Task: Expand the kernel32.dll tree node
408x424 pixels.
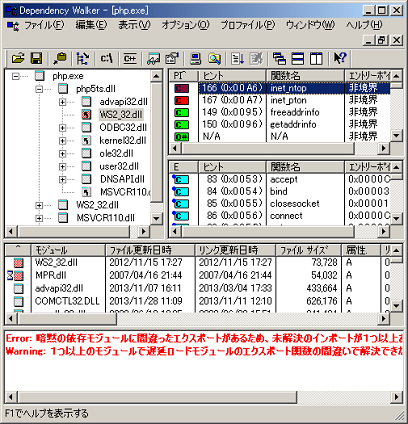Action: click(63, 141)
